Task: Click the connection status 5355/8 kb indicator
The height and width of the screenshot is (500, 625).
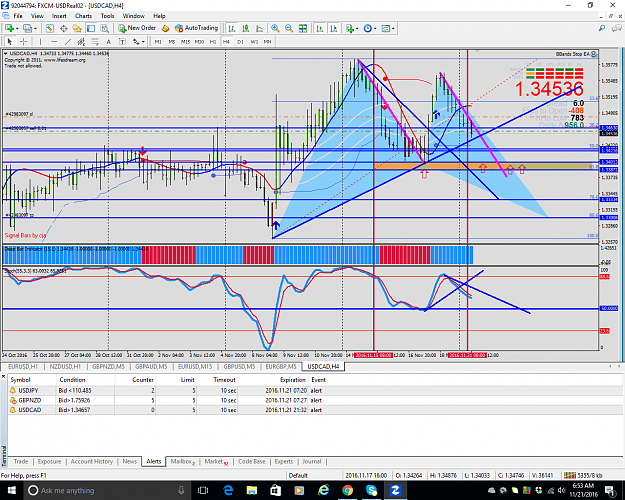Action: coord(583,475)
